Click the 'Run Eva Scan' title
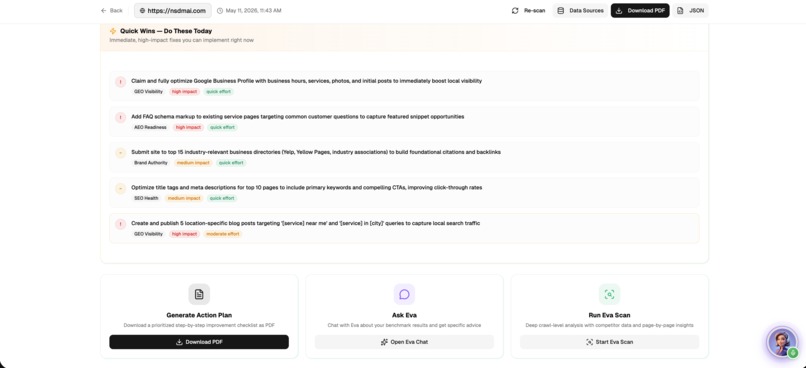This screenshot has width=806, height=368. [x=609, y=315]
